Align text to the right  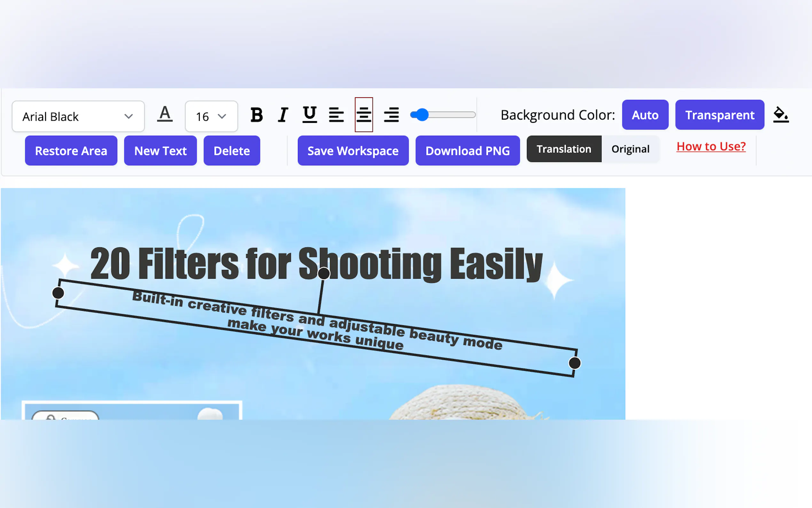[391, 115]
